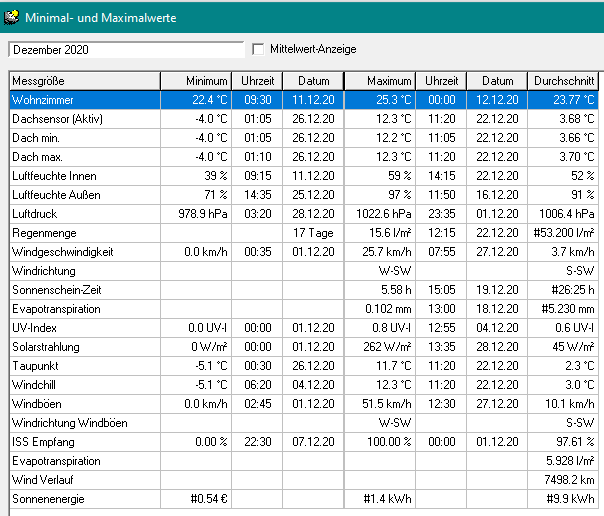Click the Durchschnitt column header

(x=562, y=81)
